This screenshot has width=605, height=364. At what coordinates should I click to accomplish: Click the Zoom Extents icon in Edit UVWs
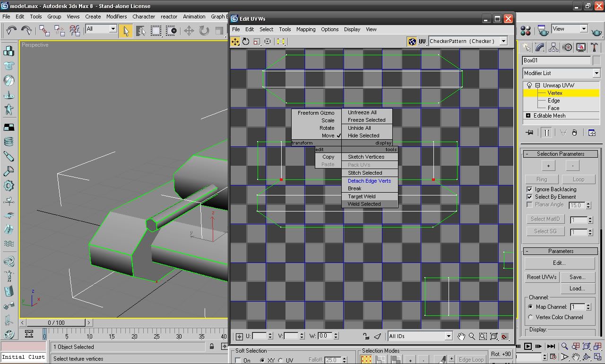494,336
